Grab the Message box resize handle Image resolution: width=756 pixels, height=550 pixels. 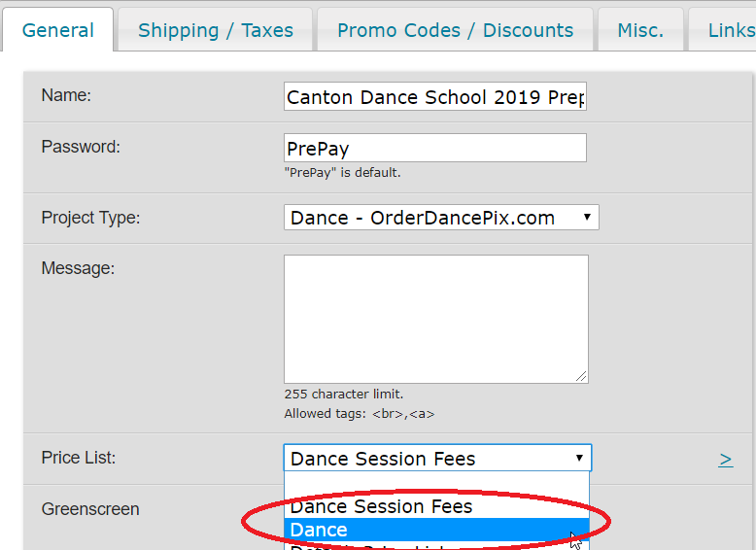tap(582, 377)
